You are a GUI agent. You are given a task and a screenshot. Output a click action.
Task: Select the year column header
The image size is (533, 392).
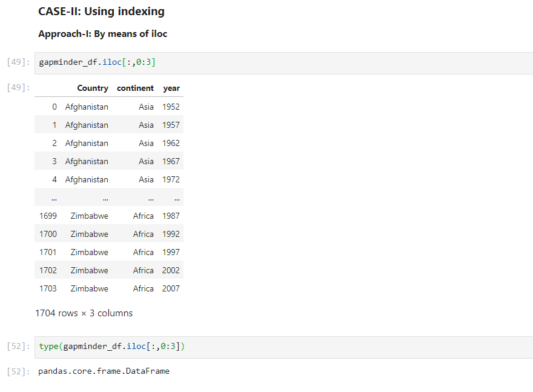click(x=171, y=88)
